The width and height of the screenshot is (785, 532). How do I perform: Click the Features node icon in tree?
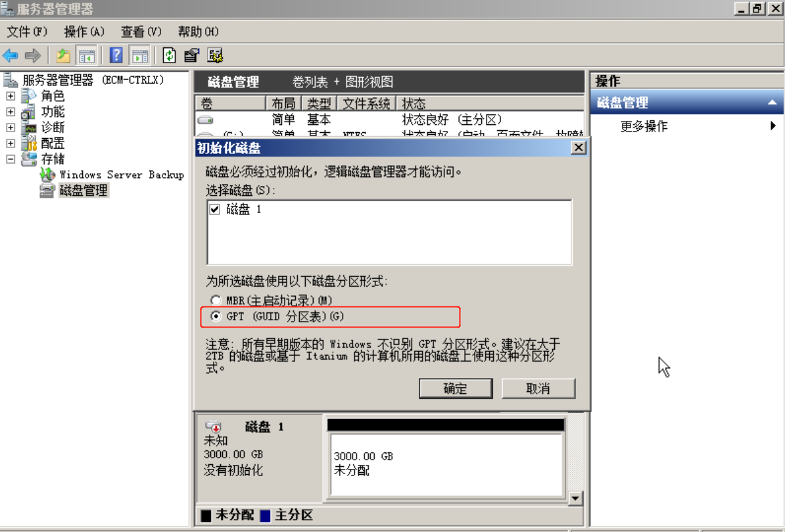click(x=29, y=112)
